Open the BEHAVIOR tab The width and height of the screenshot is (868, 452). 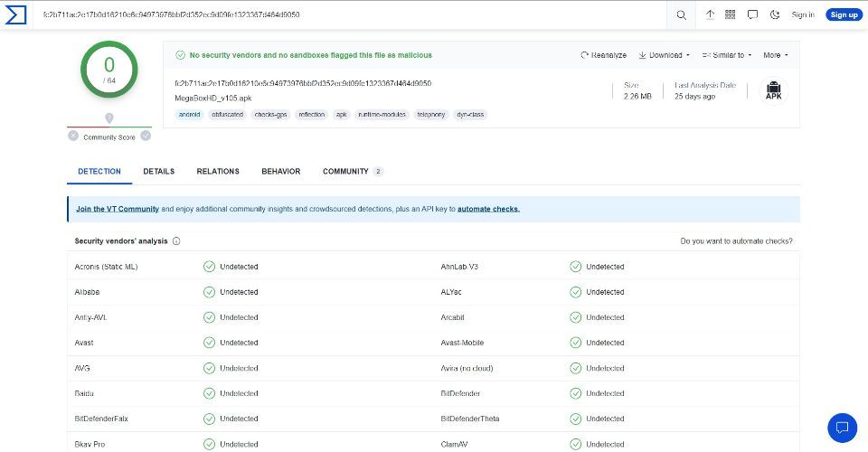pos(281,172)
